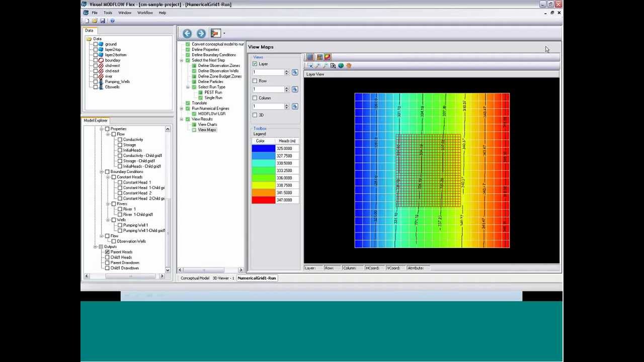The height and width of the screenshot is (362, 644).
Task: Select Define Observation Wells step
Action: coord(218,71)
